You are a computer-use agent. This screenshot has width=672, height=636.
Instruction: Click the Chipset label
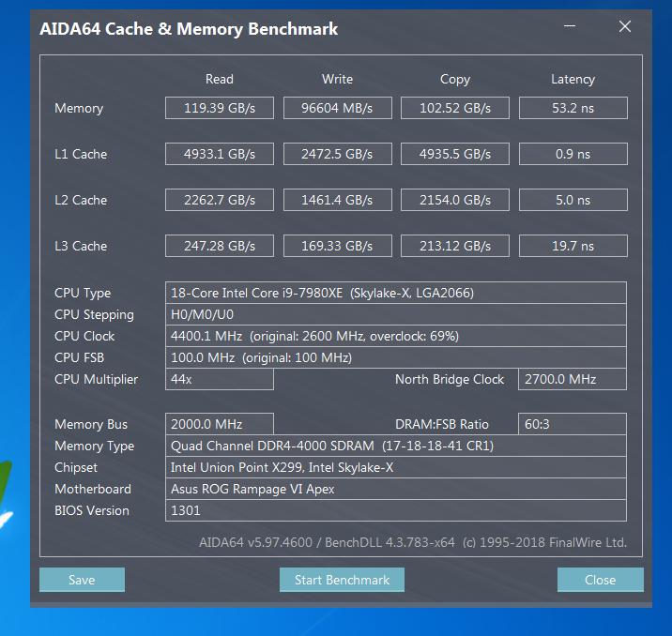click(76, 468)
